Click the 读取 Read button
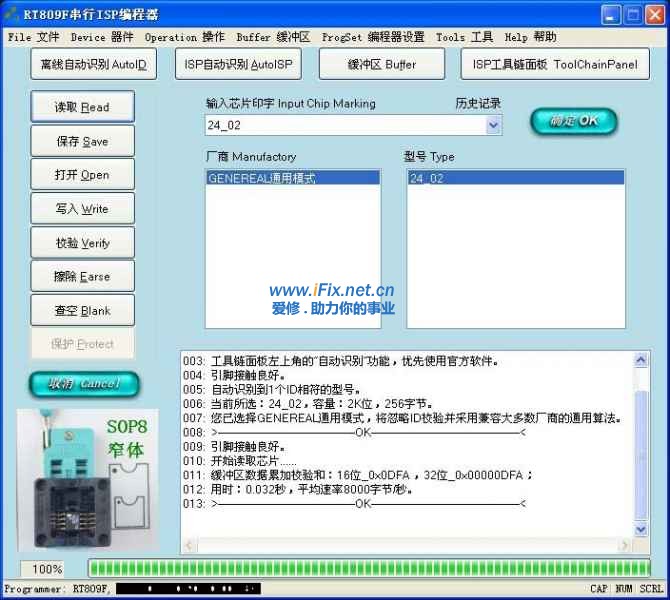 click(82, 107)
